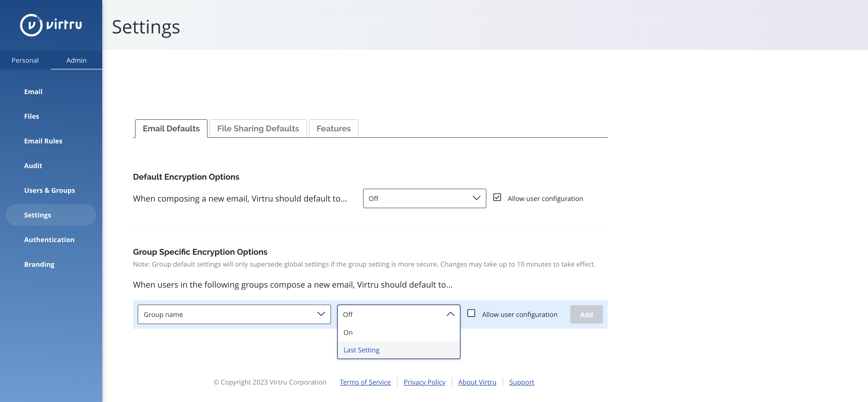Select Settings in the sidebar
The height and width of the screenshot is (402, 868).
(51, 215)
